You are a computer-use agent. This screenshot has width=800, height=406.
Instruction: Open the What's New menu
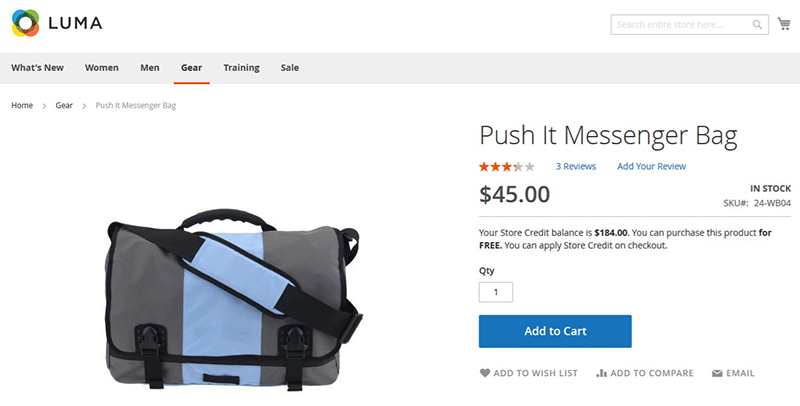tap(37, 68)
